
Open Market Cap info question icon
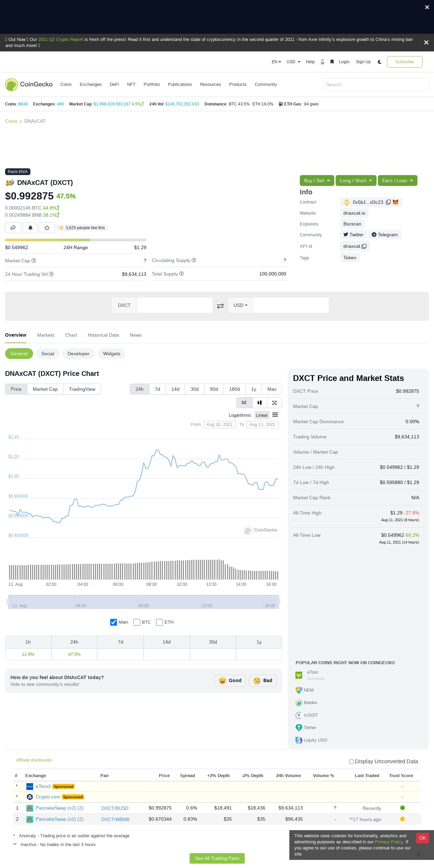33,261
